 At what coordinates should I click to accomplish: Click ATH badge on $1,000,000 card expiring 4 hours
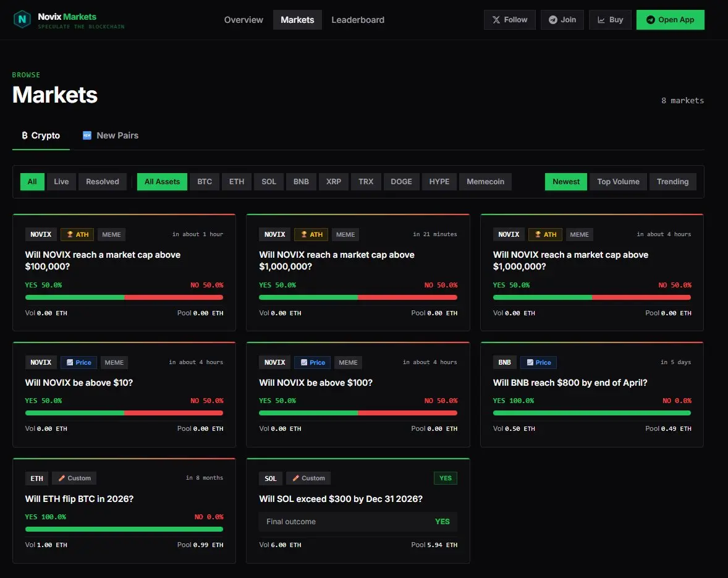pos(545,234)
